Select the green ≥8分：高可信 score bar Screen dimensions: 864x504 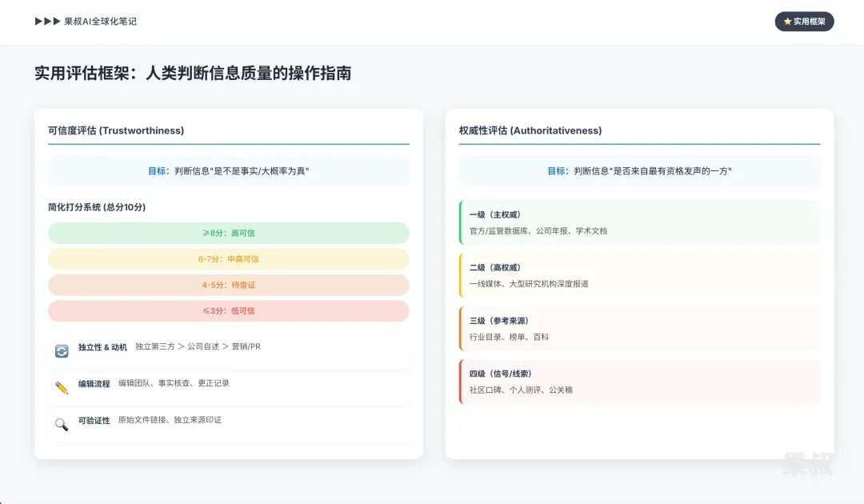point(228,233)
